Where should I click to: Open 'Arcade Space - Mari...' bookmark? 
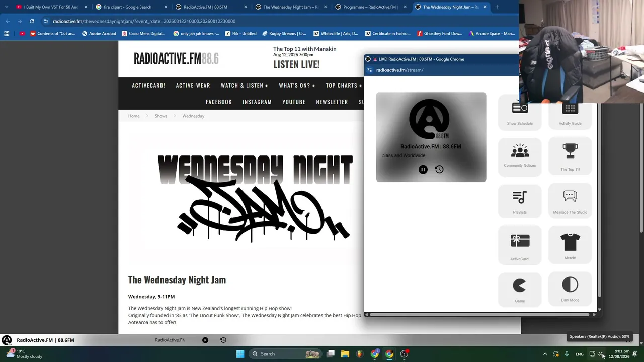(492, 34)
